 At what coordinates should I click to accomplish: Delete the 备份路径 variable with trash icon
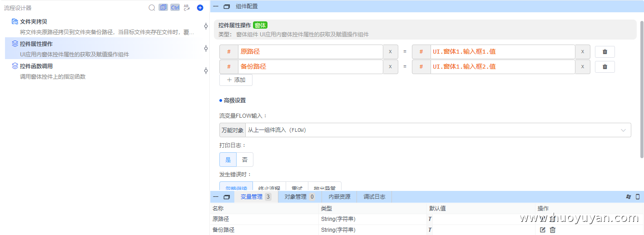[553, 230]
